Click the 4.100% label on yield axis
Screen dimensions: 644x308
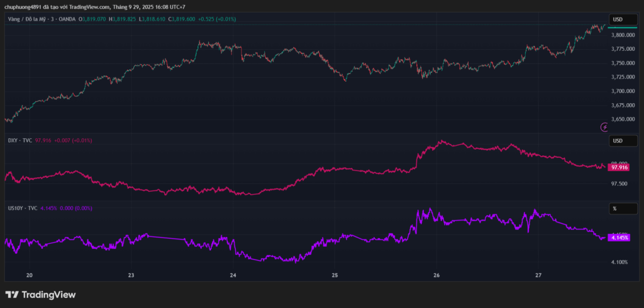619,262
